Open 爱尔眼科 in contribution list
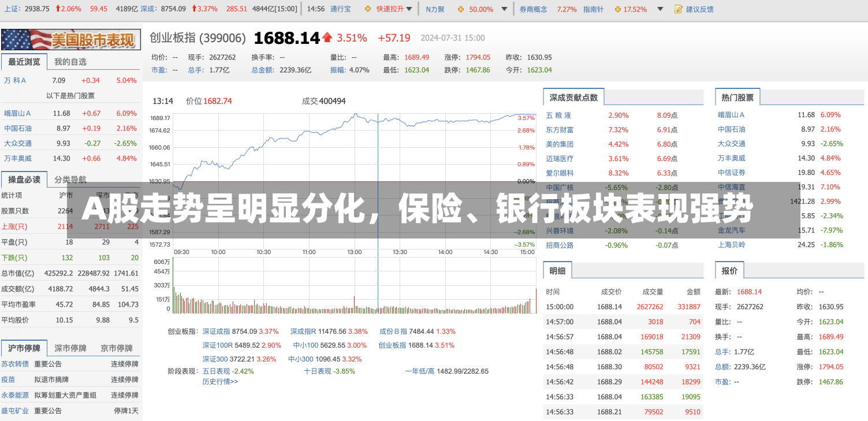Image resolution: width=868 pixels, height=421 pixels. coord(560,173)
